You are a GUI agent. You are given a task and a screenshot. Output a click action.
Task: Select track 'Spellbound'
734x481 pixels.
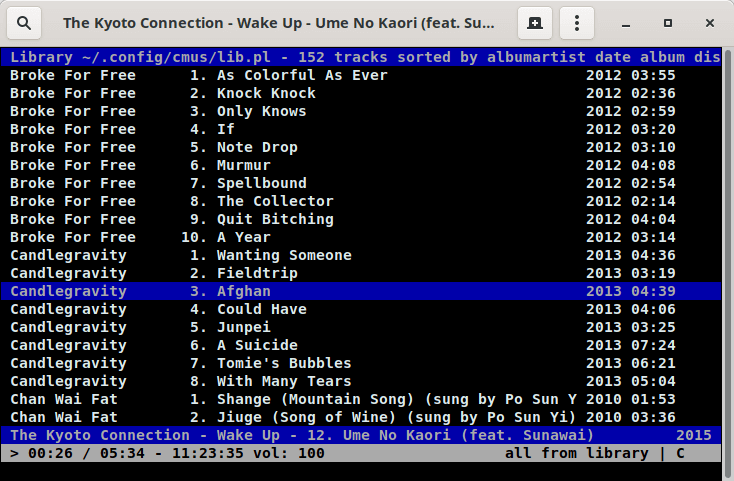coord(361,183)
